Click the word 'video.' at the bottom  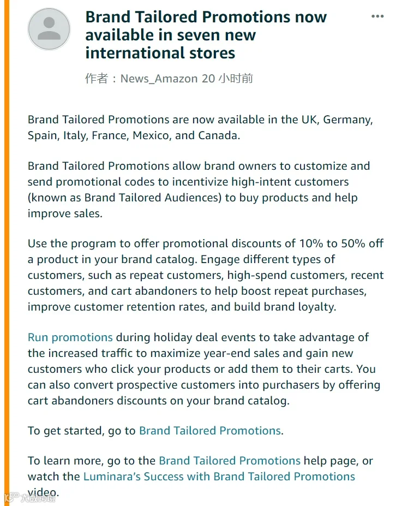pyautogui.click(x=43, y=492)
